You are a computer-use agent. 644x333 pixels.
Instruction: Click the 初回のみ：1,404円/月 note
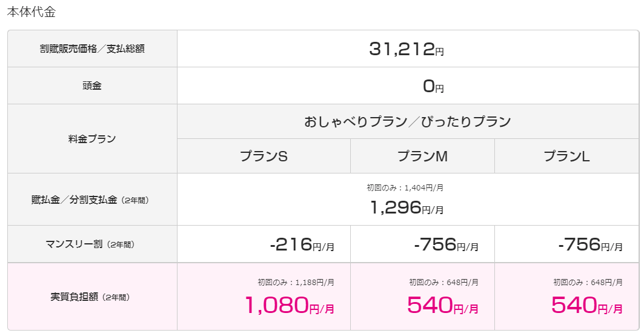click(405, 188)
